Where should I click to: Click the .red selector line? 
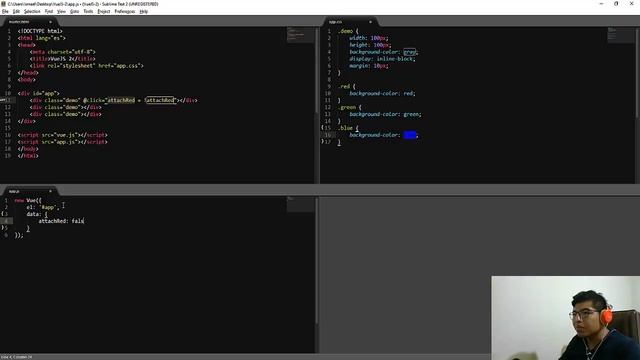point(346,87)
